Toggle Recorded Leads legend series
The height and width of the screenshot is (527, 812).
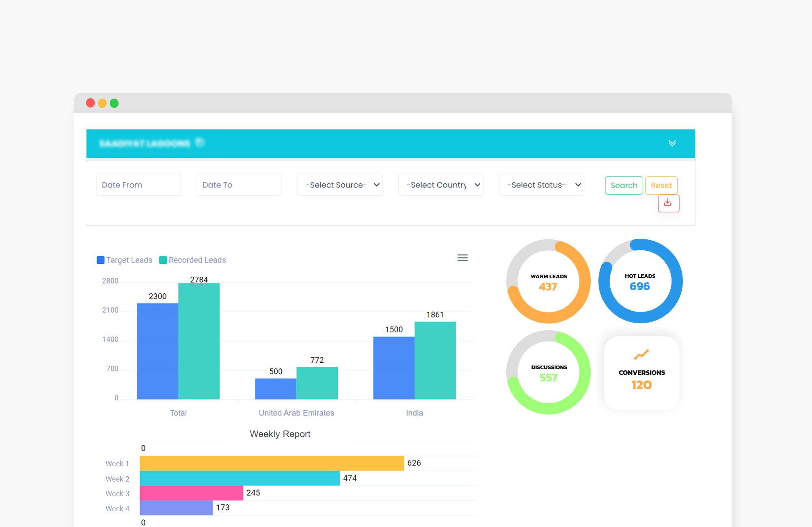pos(192,260)
